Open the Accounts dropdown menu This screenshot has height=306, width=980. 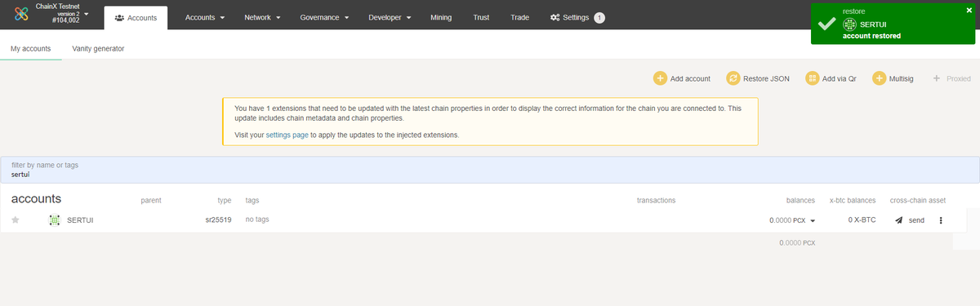click(205, 17)
